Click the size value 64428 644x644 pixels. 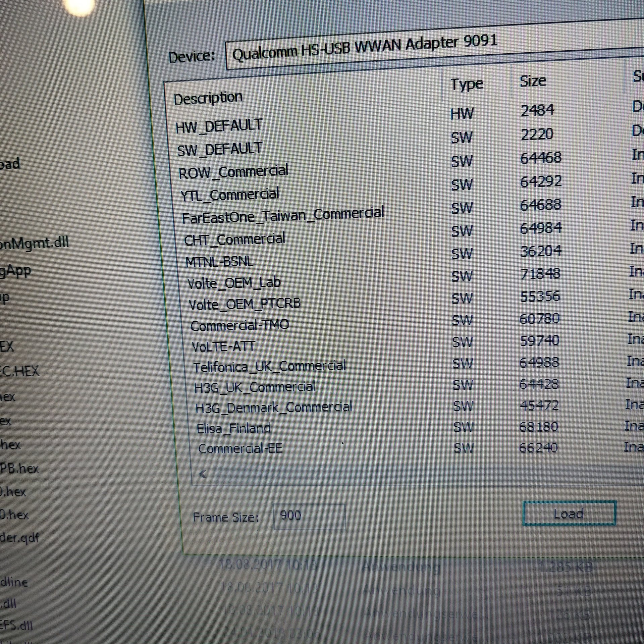(x=539, y=384)
